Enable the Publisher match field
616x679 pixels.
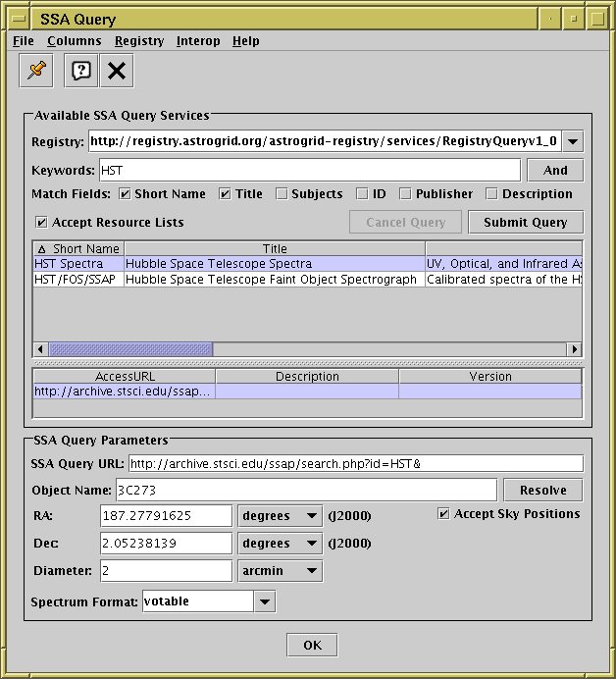[x=405, y=194]
